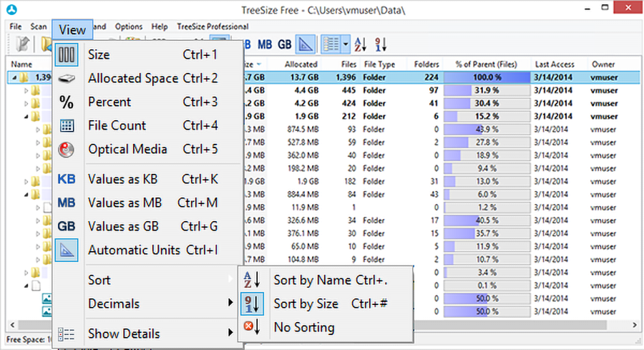Click the MB toolbar button
Screen dimensions: 644x350
coord(265,44)
